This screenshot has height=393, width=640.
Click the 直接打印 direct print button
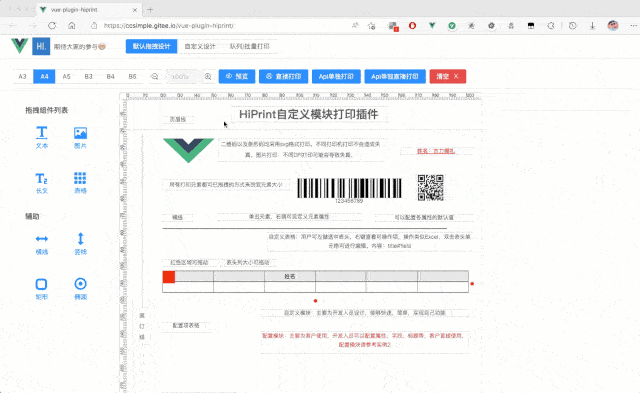[x=284, y=76]
